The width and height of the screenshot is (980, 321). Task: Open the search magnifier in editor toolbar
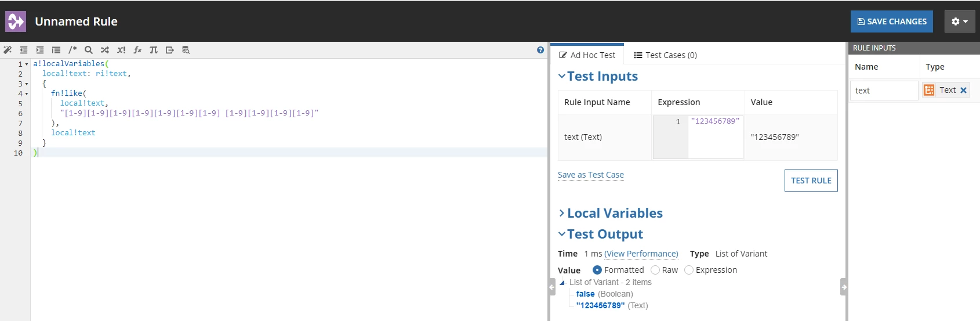(x=89, y=50)
